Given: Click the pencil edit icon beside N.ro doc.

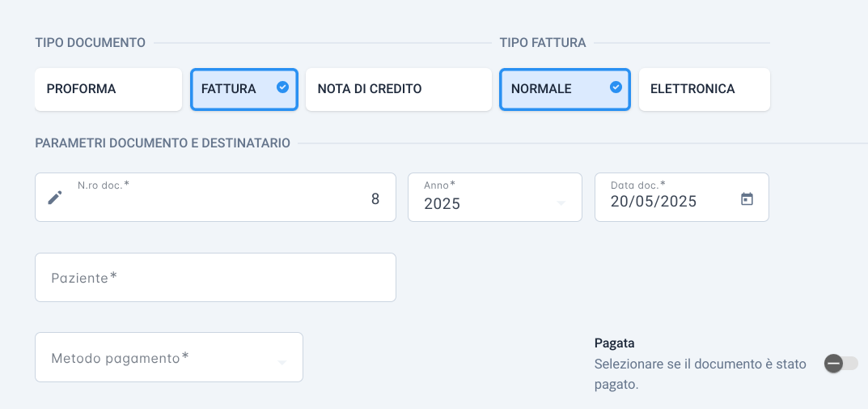Looking at the screenshot, I should click(54, 198).
